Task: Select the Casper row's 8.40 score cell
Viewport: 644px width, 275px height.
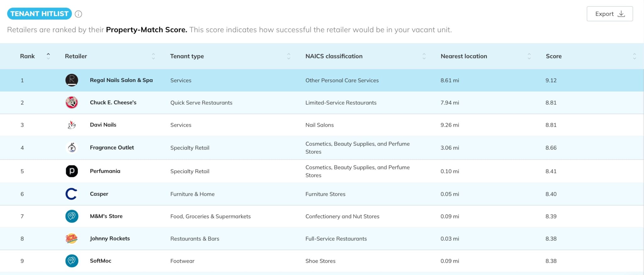Action: click(x=551, y=194)
